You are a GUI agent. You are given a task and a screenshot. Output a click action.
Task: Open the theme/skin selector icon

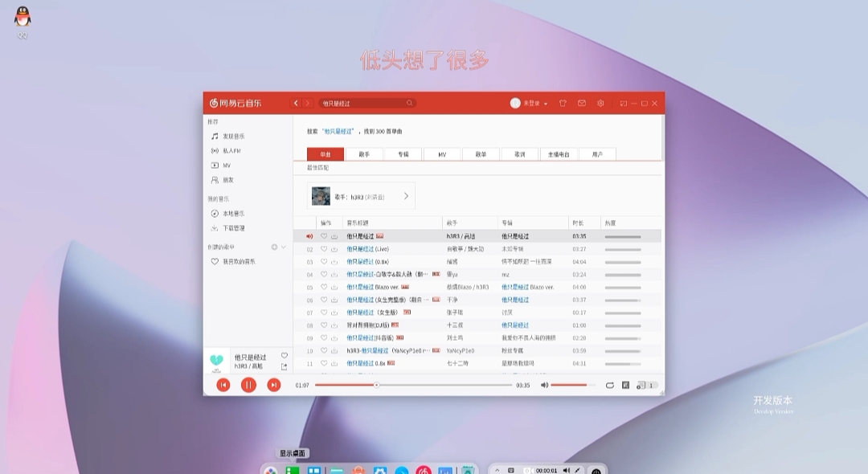[563, 103]
